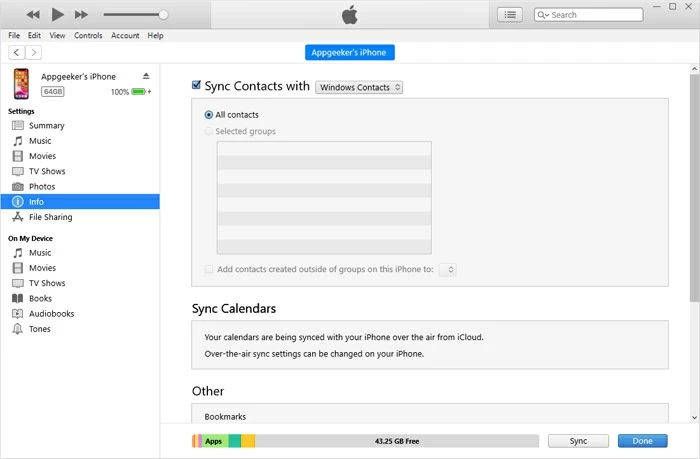Select the Selected groups radio option
This screenshot has height=459, width=700.
(208, 131)
